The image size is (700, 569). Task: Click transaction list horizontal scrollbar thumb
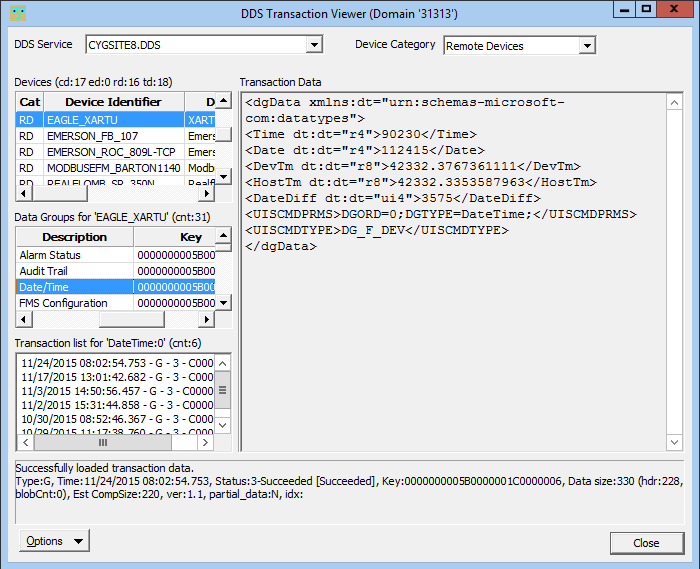point(103,443)
